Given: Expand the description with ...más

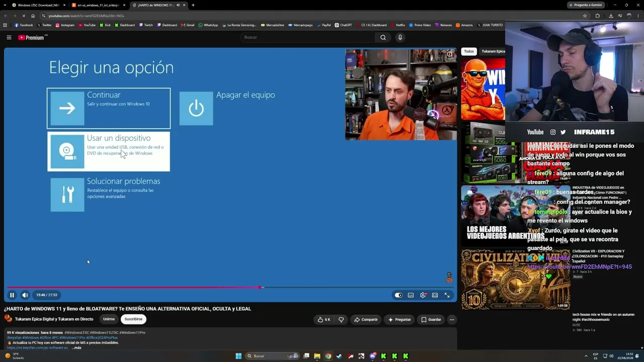Looking at the screenshot, I should (76, 347).
